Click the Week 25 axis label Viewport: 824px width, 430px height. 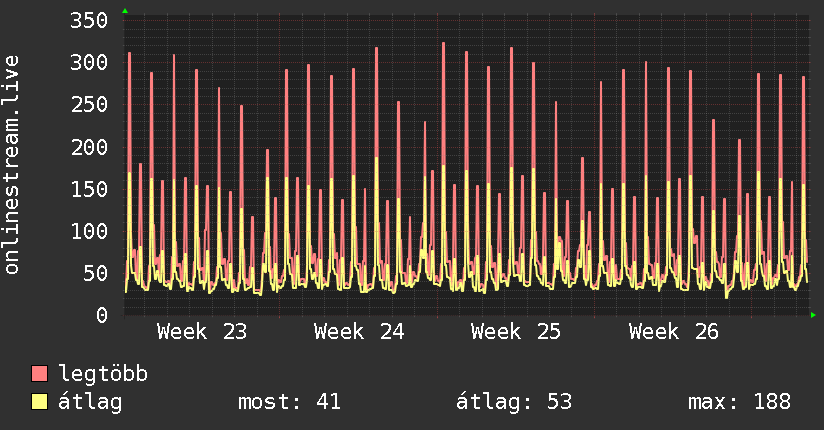coord(516,332)
